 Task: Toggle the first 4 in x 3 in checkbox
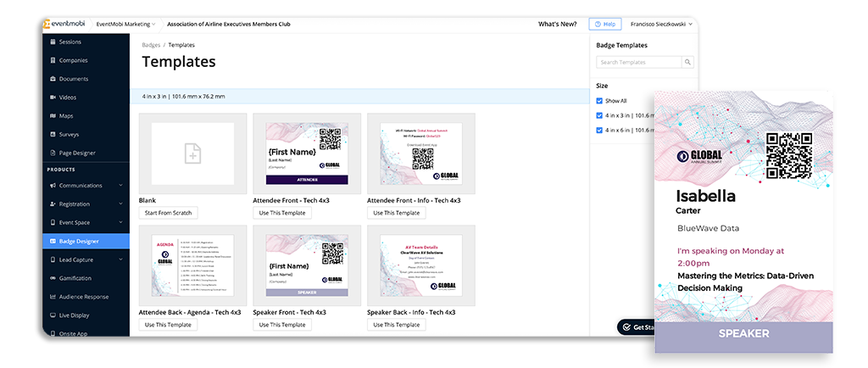pyautogui.click(x=599, y=115)
